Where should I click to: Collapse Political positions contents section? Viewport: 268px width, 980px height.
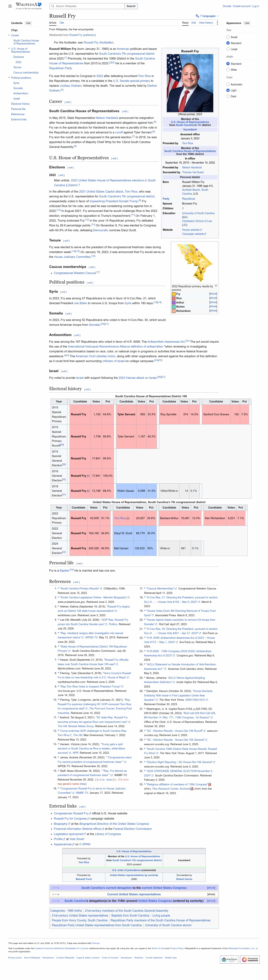point(9,78)
